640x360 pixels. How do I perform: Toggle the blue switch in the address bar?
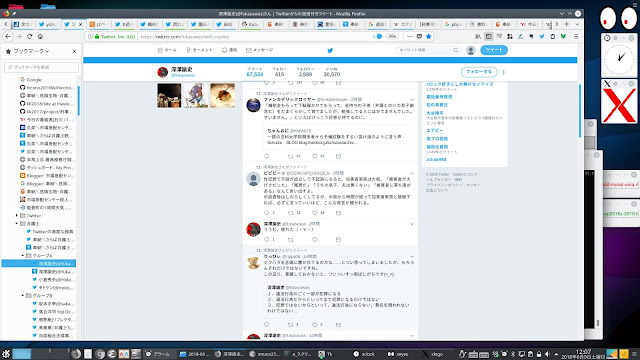tap(378, 36)
